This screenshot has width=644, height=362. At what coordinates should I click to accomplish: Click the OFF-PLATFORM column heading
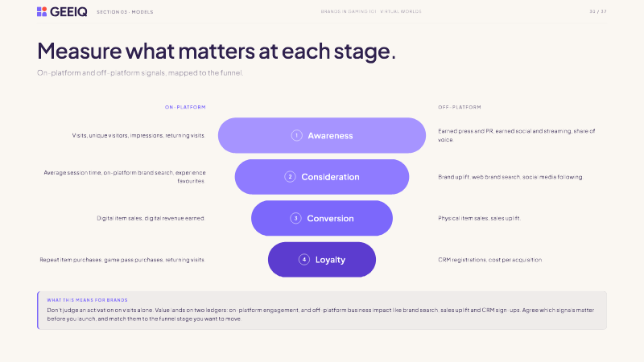459,107
